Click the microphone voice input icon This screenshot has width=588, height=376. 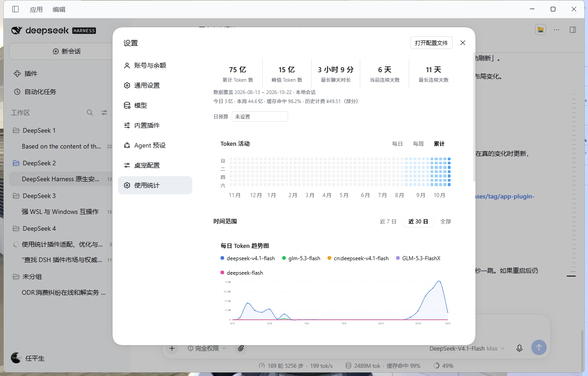click(x=519, y=348)
